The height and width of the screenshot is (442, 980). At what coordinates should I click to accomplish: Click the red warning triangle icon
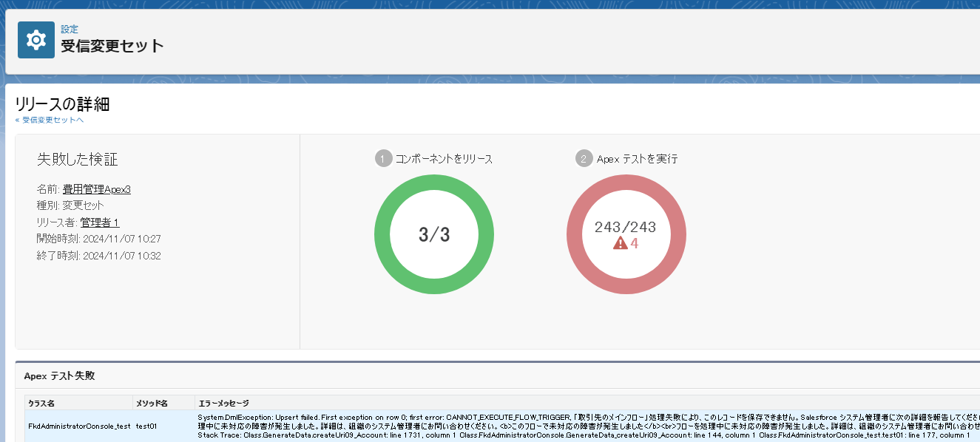[x=620, y=242]
